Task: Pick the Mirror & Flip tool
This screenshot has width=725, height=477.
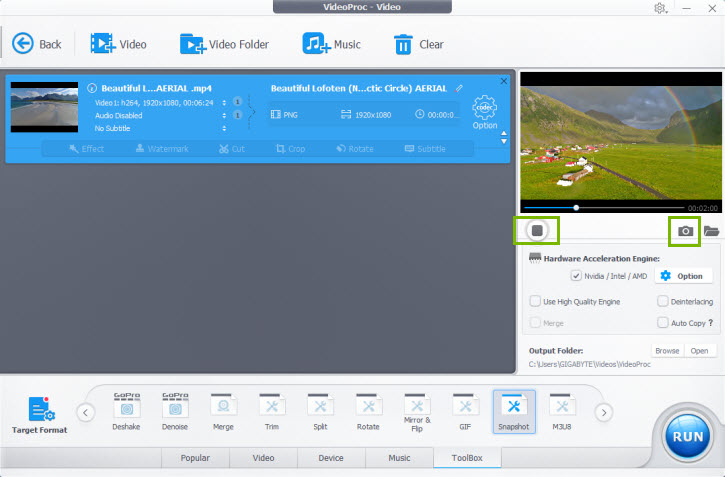Action: click(x=417, y=411)
